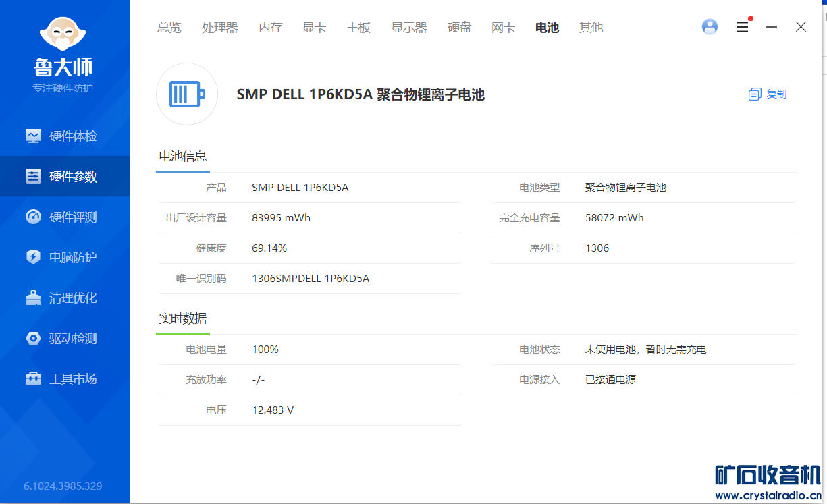The width and height of the screenshot is (827, 504).
Task: Open 硬件评测 from the sidebar
Action: 73,217
